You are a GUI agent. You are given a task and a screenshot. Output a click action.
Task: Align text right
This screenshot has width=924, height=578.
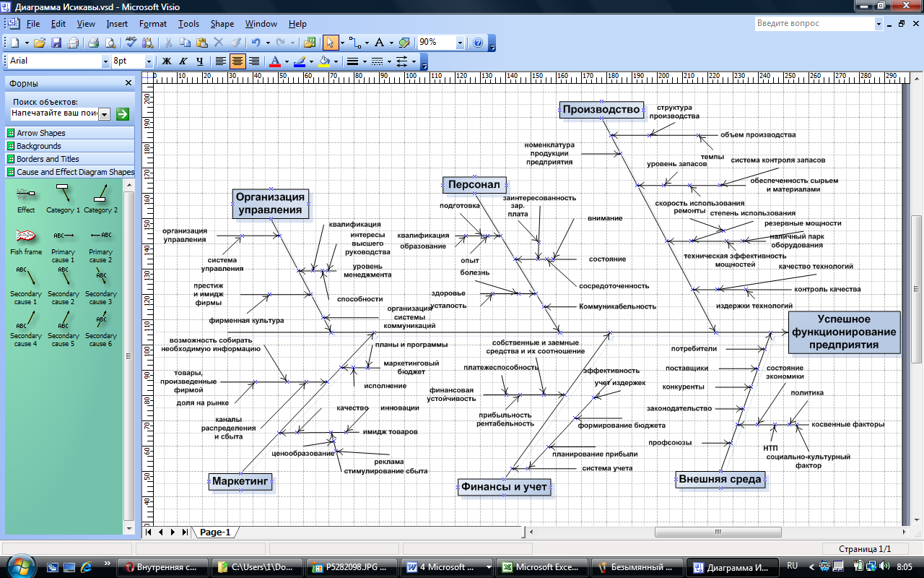(x=254, y=61)
